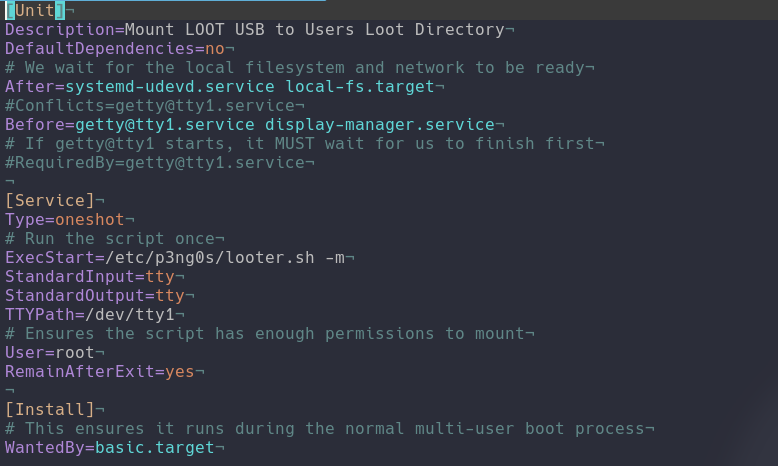The image size is (778, 466).
Task: Click the [Unit] section header
Action: click(x=35, y=11)
